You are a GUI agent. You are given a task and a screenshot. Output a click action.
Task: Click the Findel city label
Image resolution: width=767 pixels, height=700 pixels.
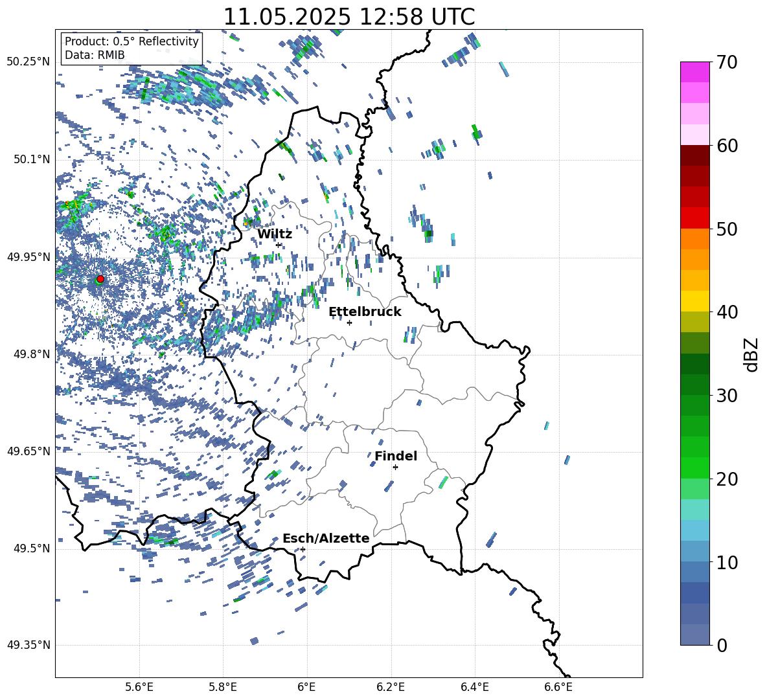tap(396, 456)
